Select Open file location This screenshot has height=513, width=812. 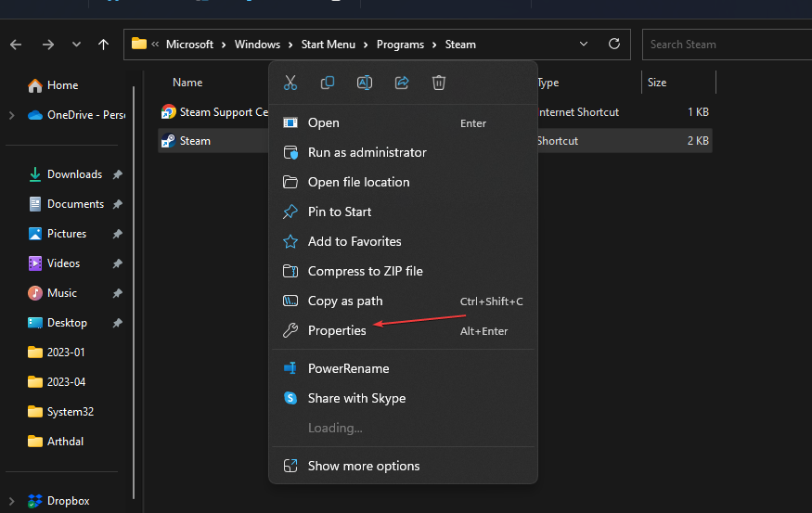[358, 182]
